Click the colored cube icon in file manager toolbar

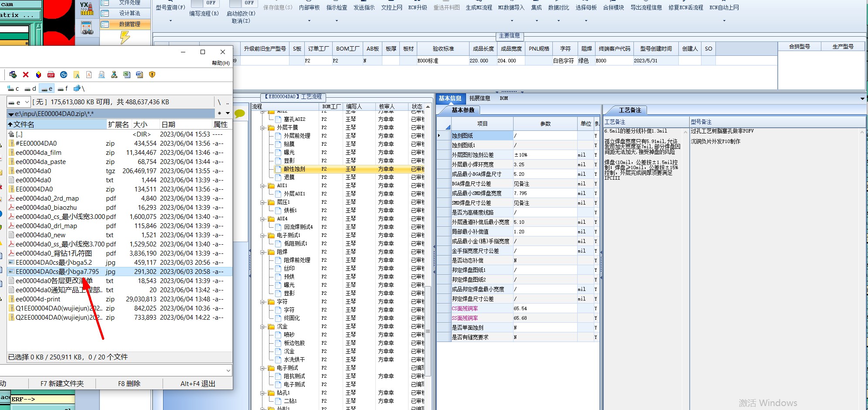[38, 75]
